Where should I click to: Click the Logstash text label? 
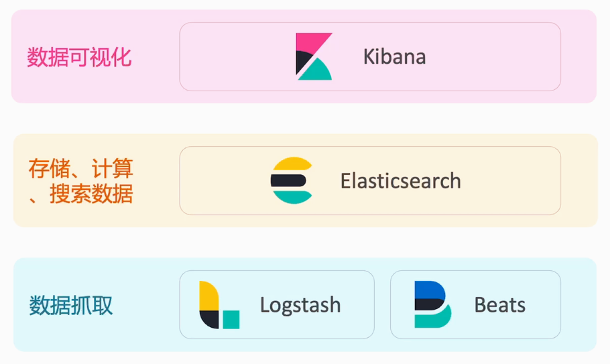click(300, 306)
